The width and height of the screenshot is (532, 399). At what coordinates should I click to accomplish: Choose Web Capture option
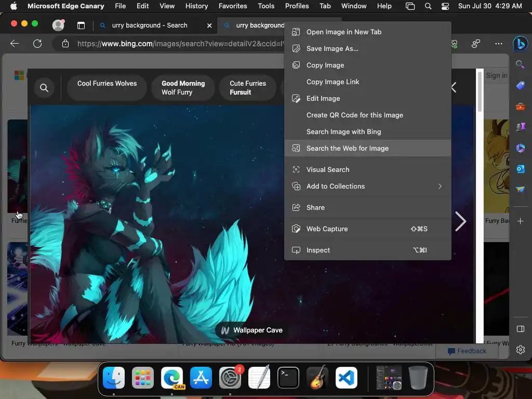367,229
